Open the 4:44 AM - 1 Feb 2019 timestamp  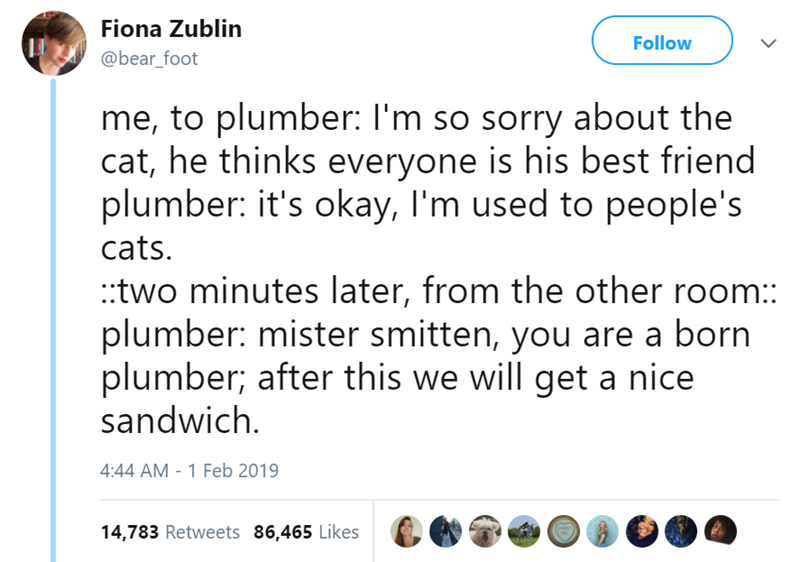pos(190,470)
